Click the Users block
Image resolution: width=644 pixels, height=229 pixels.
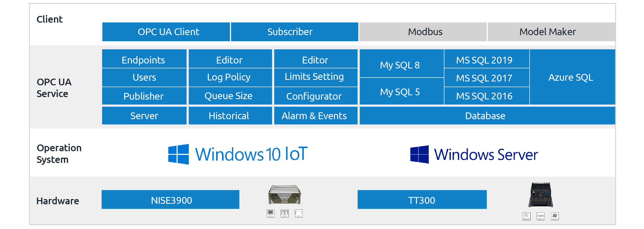pyautogui.click(x=144, y=78)
